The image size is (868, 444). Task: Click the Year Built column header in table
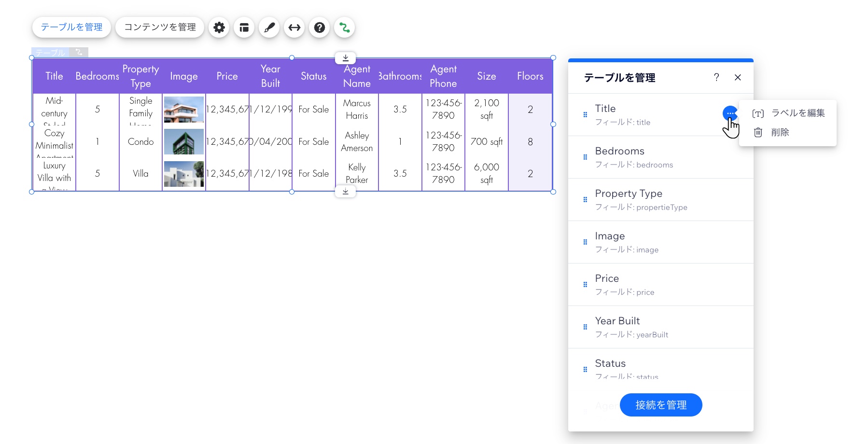point(270,76)
